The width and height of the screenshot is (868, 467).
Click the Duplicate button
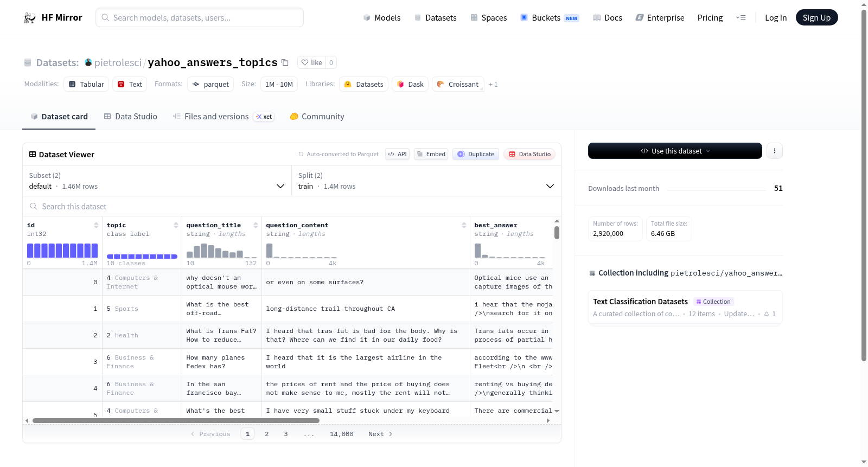[475, 154]
